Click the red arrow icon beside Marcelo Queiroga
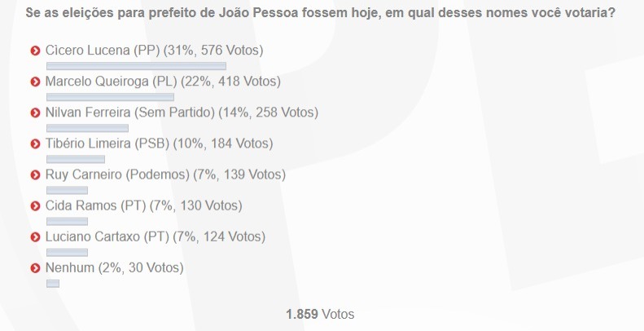The width and height of the screenshot is (644, 331). coord(36,82)
